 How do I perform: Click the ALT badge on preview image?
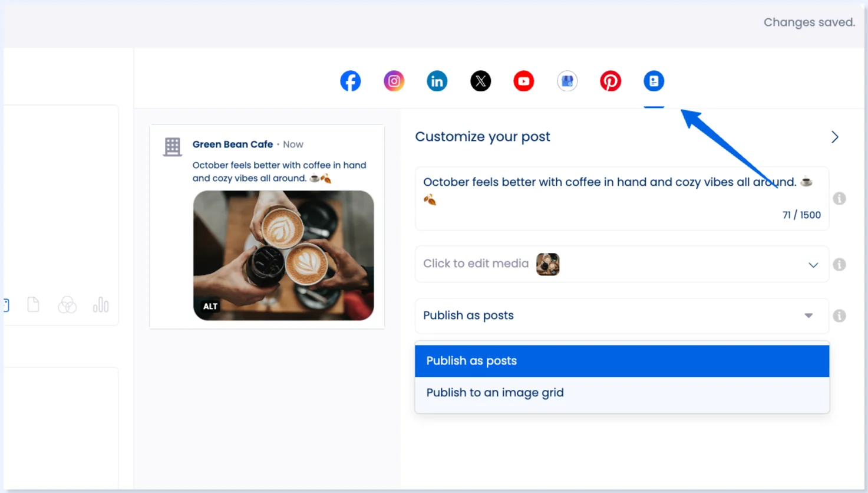tap(210, 306)
